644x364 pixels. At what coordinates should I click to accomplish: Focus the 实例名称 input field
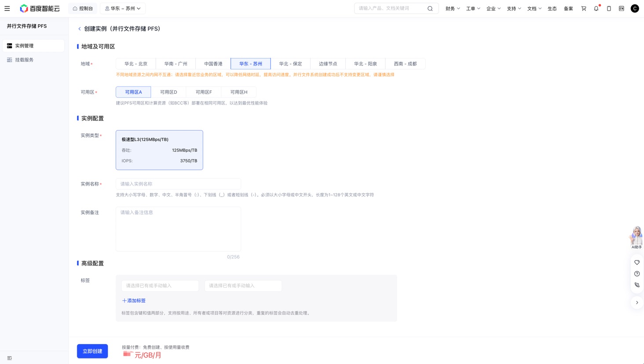(x=178, y=184)
